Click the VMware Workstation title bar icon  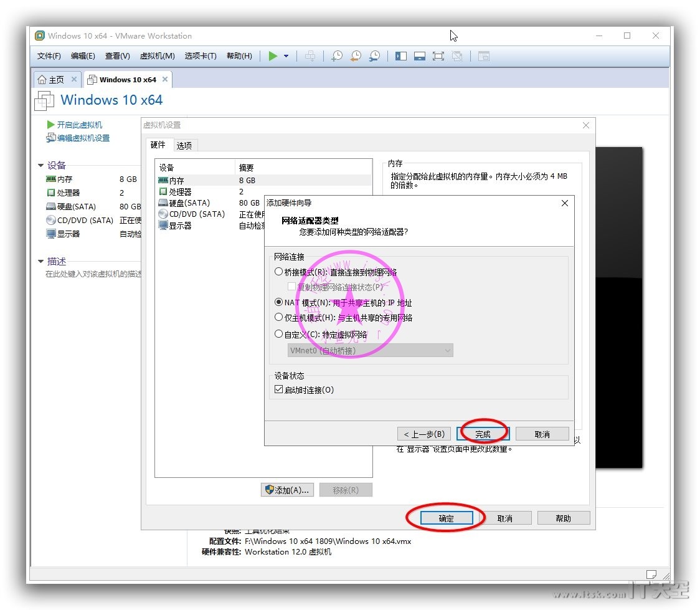[40, 36]
